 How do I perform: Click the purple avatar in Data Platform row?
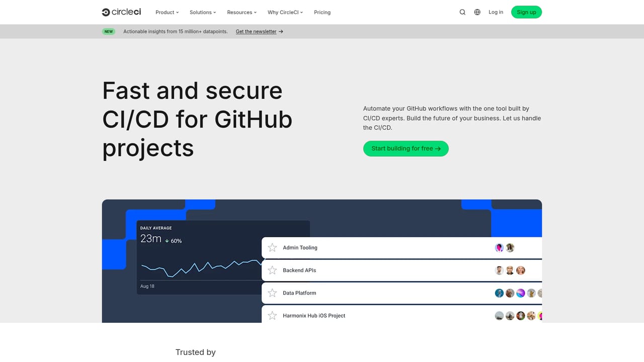point(521,293)
